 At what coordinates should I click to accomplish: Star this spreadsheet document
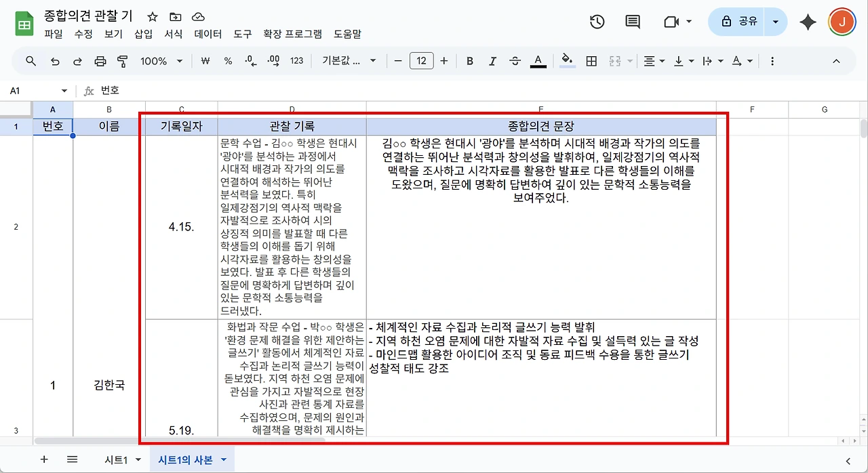click(x=153, y=17)
